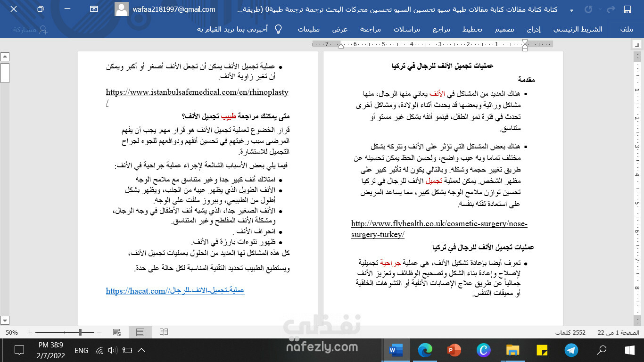Click the Save icon in title bar

pos(627,9)
